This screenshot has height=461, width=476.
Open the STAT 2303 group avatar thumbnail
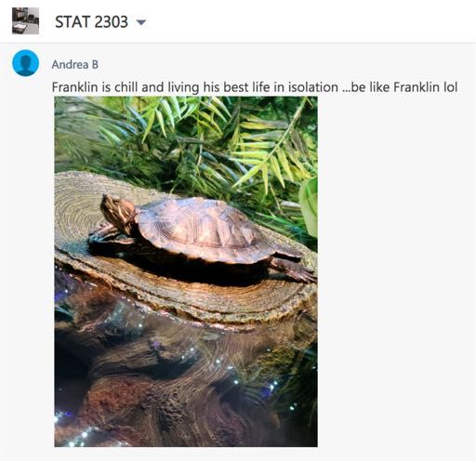(x=25, y=21)
